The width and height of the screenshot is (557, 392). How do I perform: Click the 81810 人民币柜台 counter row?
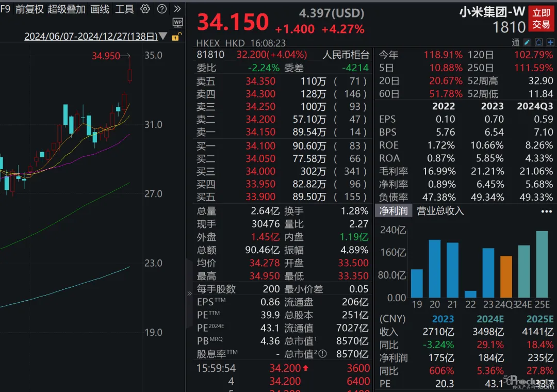click(x=283, y=55)
